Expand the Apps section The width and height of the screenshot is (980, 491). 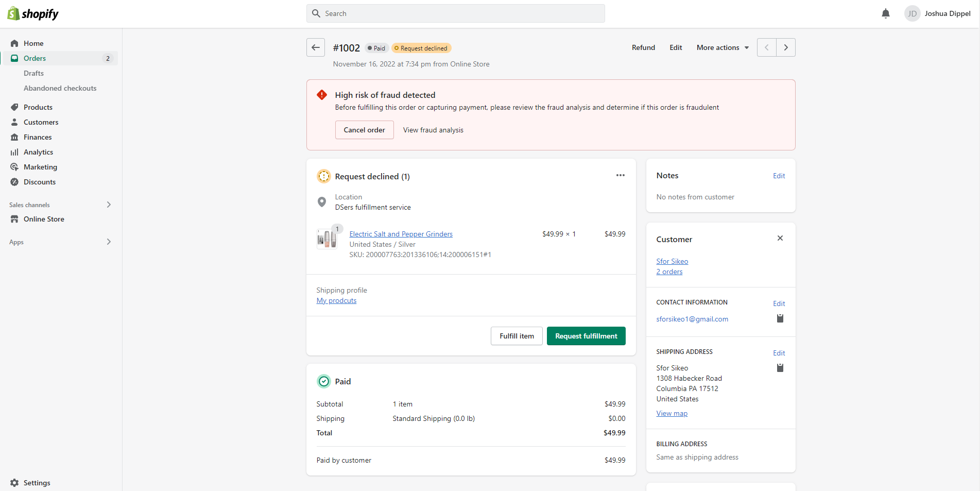pyautogui.click(x=109, y=242)
